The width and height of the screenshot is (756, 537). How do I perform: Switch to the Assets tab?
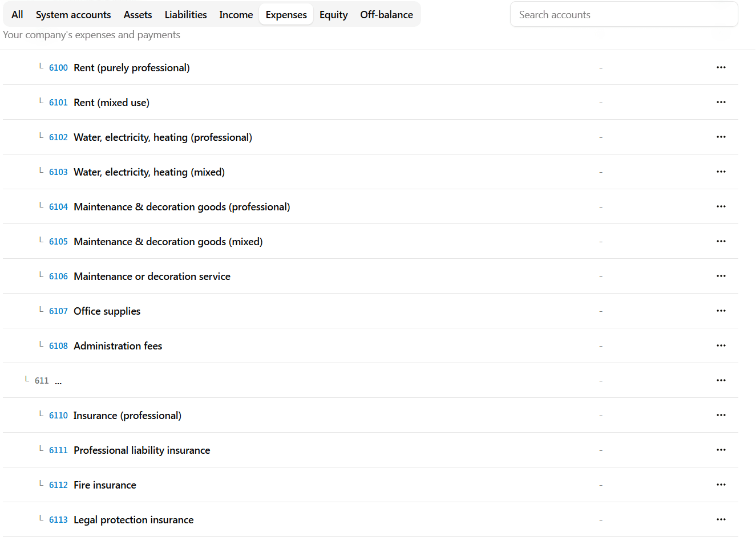[138, 15]
